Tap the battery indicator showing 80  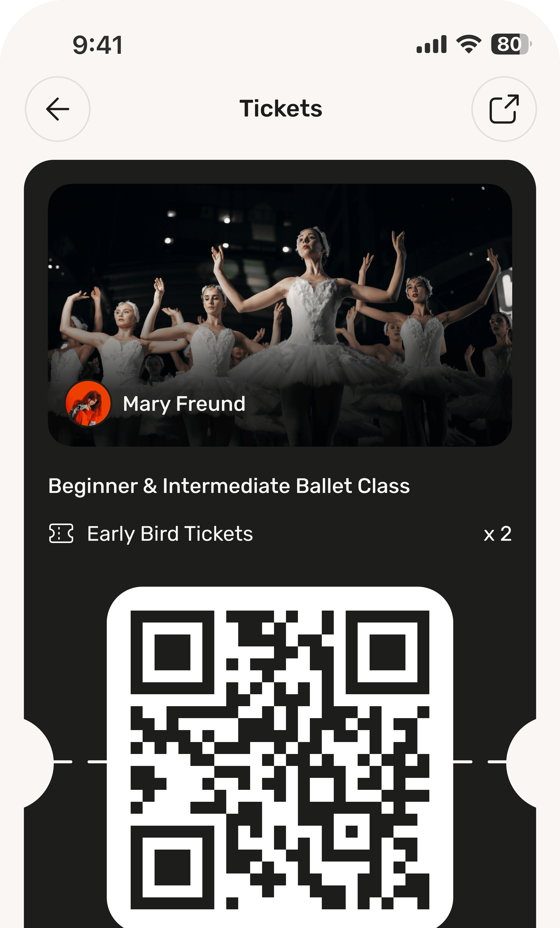(x=511, y=44)
